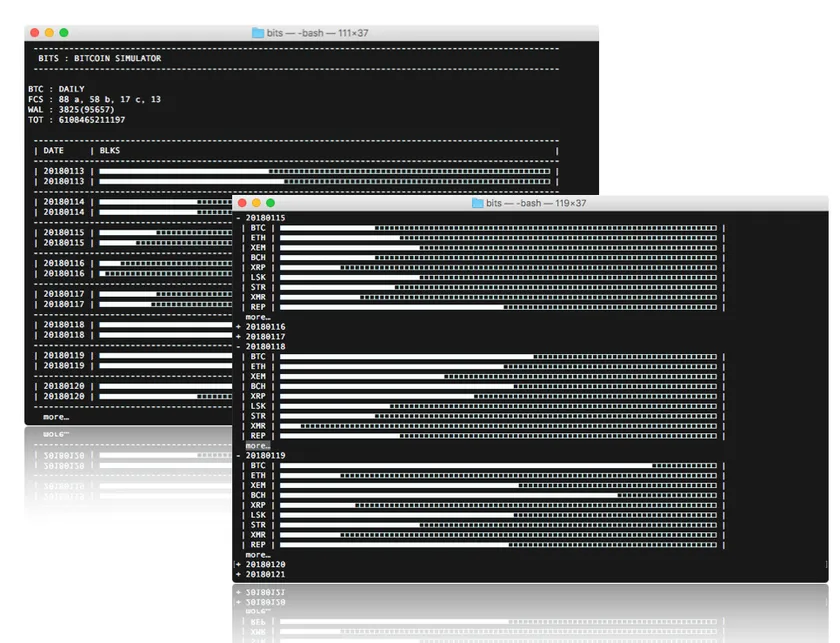The height and width of the screenshot is (643, 840).
Task: Click the ETH progress bar under 20180119
Action: 498,475
